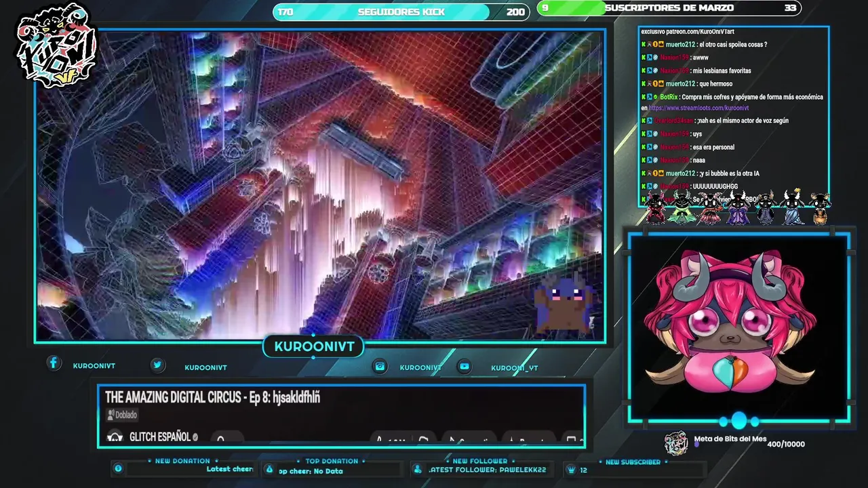This screenshot has height=488, width=868.
Task: Click the SUSCRIPTORES DE MARZO progress bar
Action: pos(669,8)
